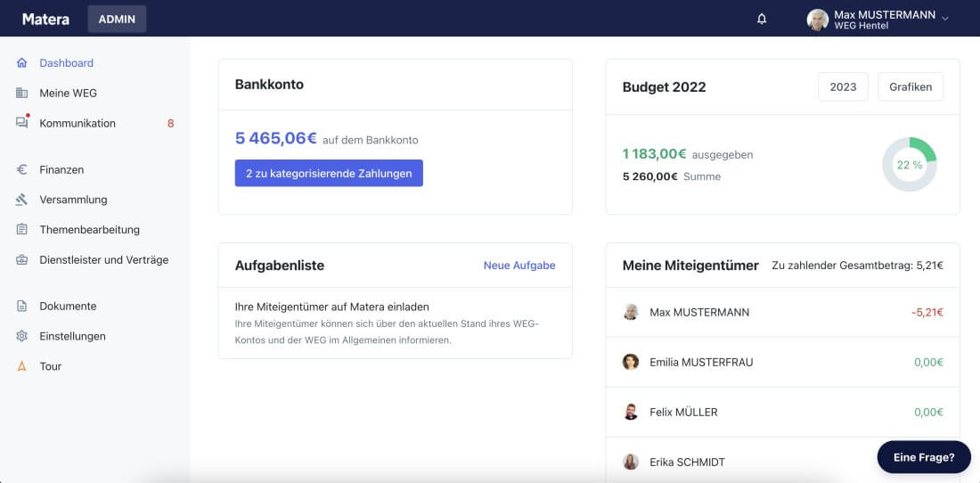Click Erika Schmidt's avatar

(x=631, y=462)
